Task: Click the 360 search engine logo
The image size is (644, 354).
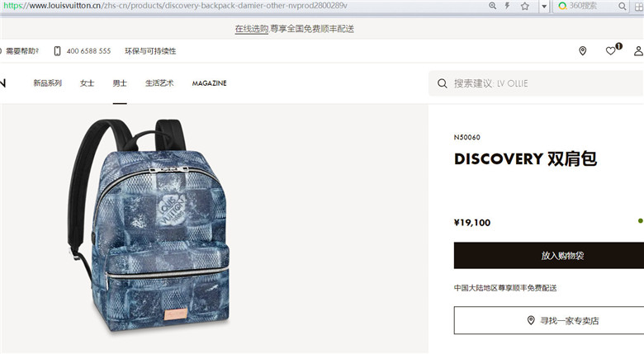Action: click(562, 6)
